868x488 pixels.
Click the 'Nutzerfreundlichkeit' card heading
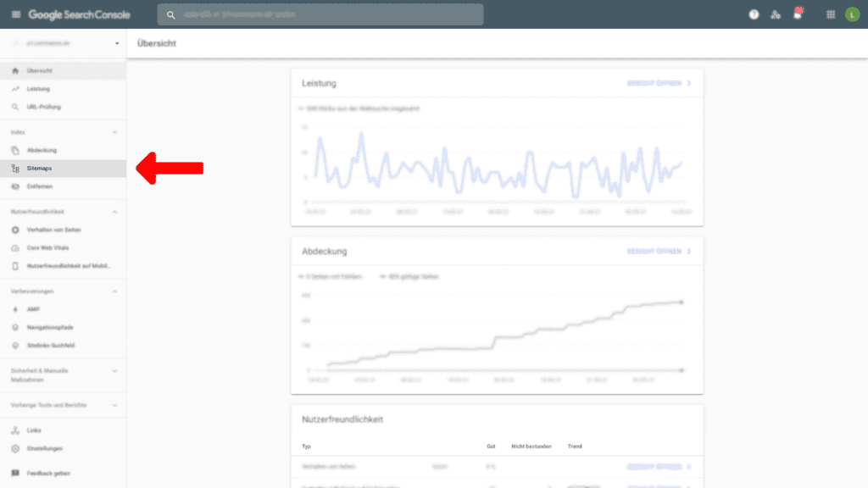[342, 419]
